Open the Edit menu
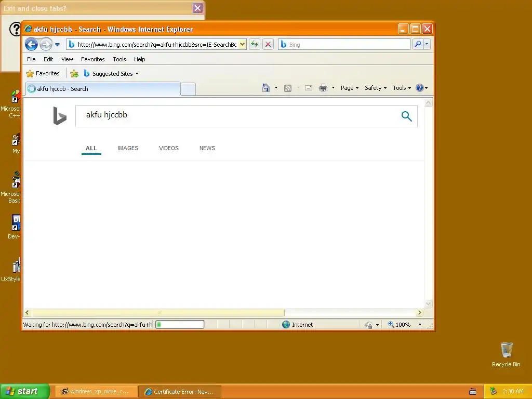This screenshot has width=532, height=399. [x=48, y=59]
